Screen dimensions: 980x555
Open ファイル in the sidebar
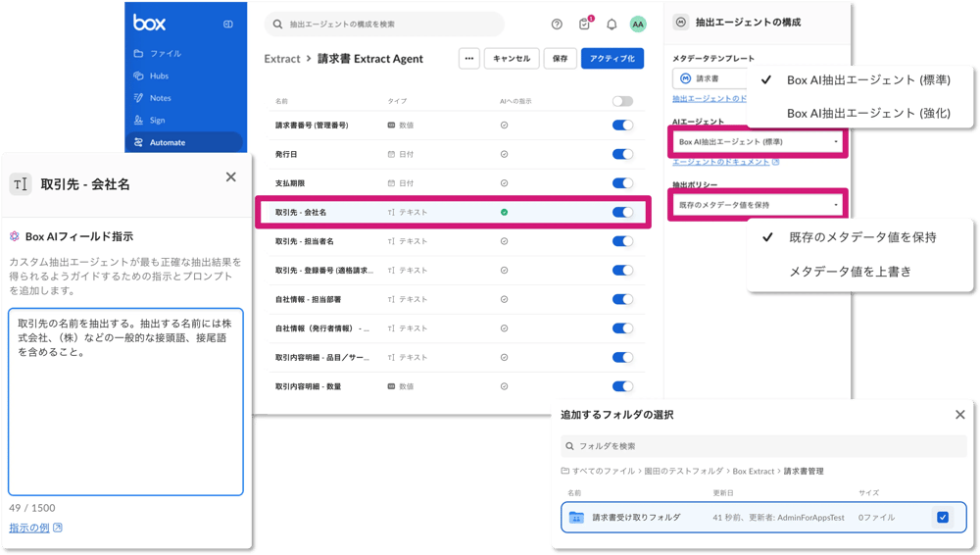pyautogui.click(x=158, y=53)
